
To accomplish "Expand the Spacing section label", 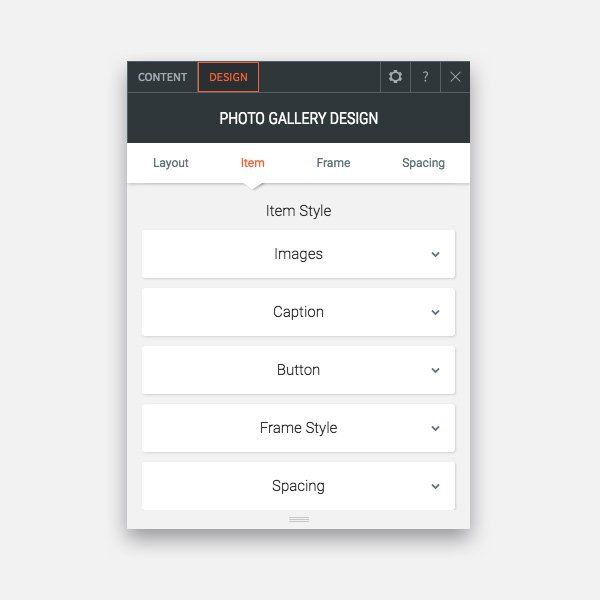I will pos(298,486).
